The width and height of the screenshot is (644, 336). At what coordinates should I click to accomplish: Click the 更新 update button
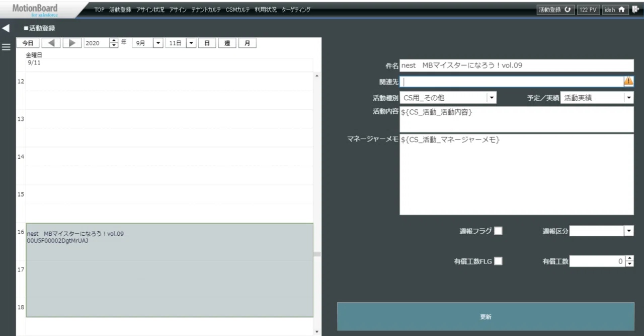486,317
